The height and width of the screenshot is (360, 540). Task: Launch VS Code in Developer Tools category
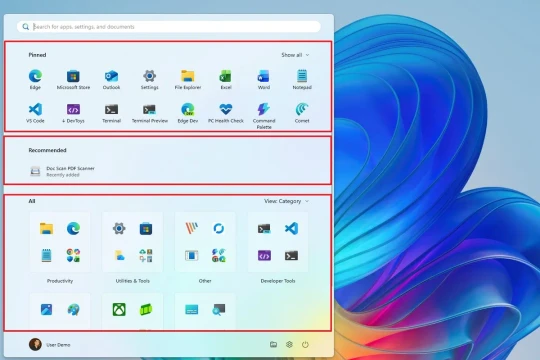pos(291,228)
